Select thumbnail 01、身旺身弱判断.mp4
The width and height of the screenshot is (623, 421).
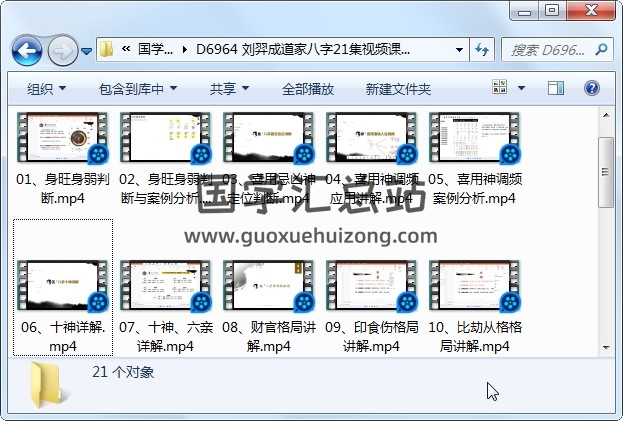coord(62,138)
